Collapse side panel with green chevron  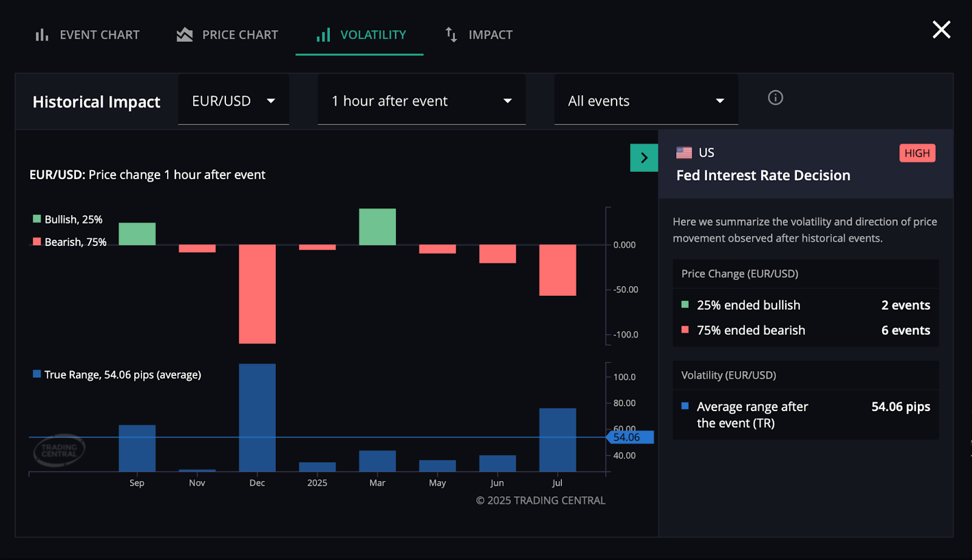click(644, 158)
